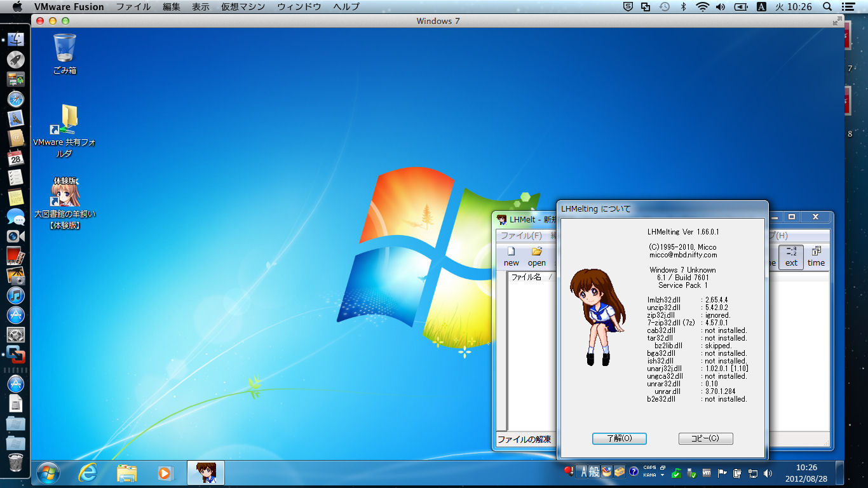The width and height of the screenshot is (868, 488).
Task: Click the コピー(C) button
Action: click(705, 438)
